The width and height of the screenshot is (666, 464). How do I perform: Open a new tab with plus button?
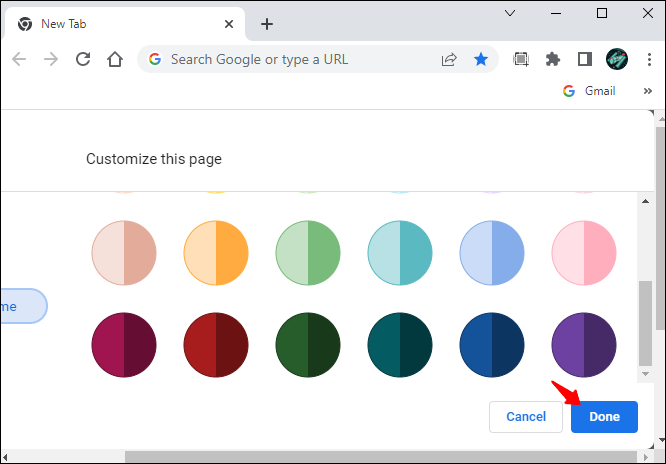point(267,24)
